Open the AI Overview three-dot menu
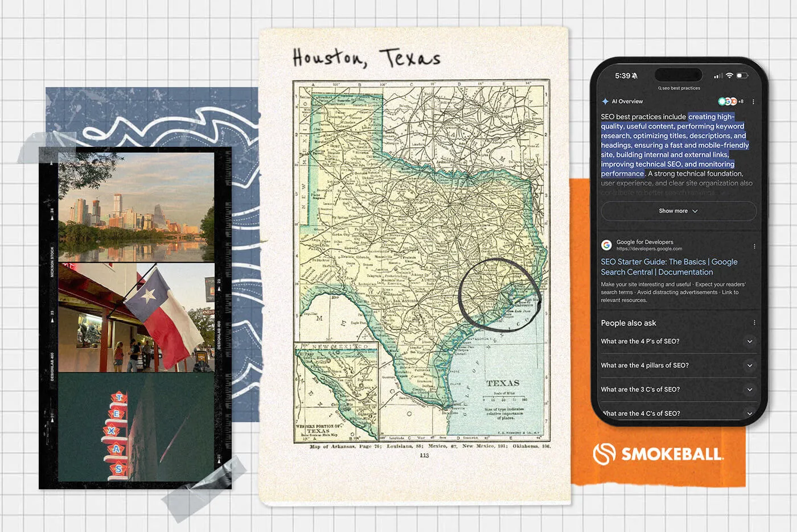Image resolution: width=797 pixels, height=532 pixels. pos(753,102)
